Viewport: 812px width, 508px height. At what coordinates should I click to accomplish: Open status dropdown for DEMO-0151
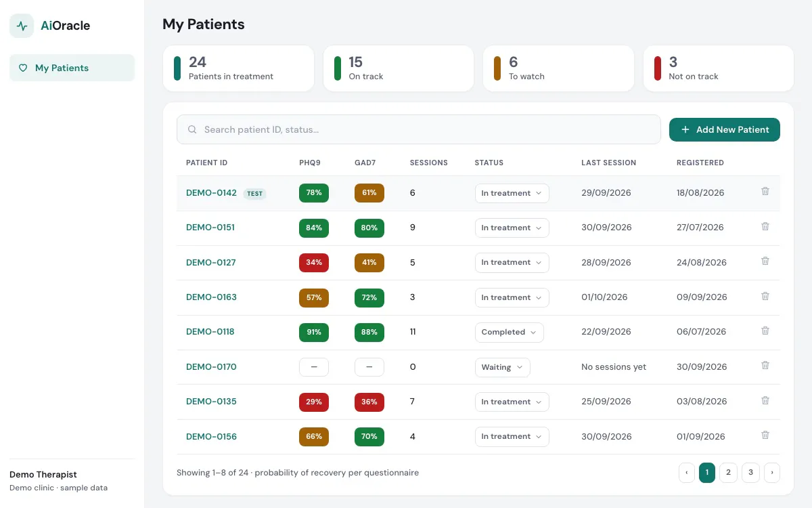[x=512, y=228]
